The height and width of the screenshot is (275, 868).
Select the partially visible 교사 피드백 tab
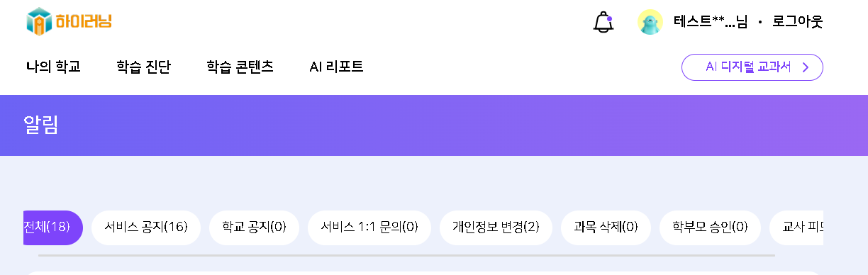click(x=796, y=228)
